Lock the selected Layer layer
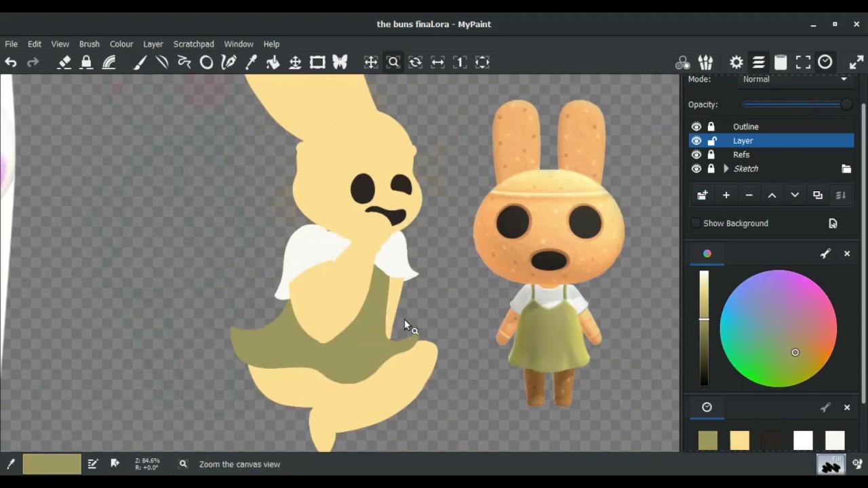Image resolution: width=868 pixels, height=488 pixels. coord(711,141)
